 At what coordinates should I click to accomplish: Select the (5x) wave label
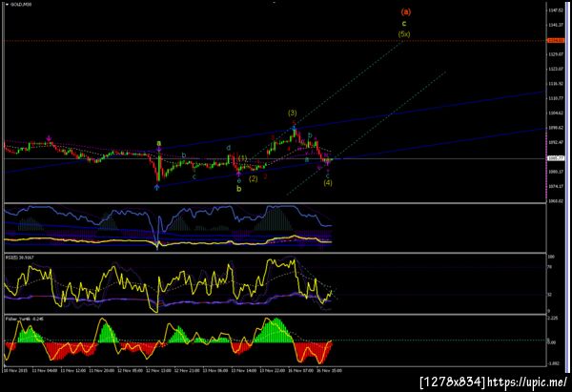pos(404,34)
